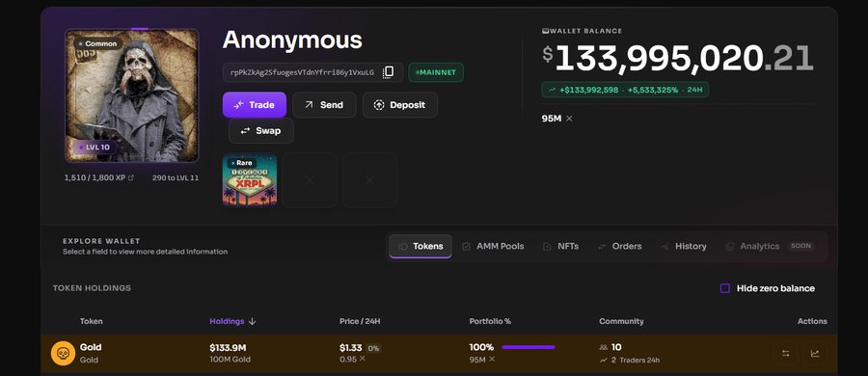This screenshot has width=868, height=376.
Task: Click the MAINNET network badge
Action: (436, 72)
